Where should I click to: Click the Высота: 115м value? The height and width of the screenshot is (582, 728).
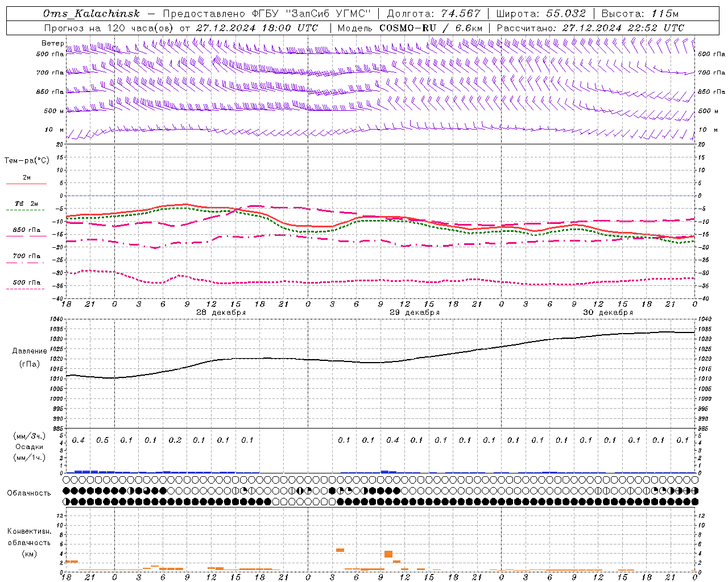coord(639,14)
